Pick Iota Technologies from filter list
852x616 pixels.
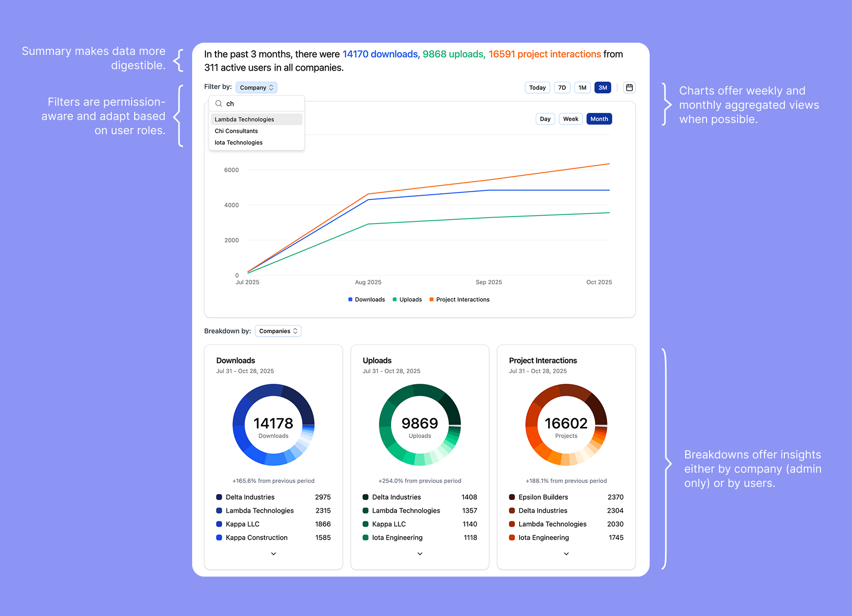tap(239, 143)
